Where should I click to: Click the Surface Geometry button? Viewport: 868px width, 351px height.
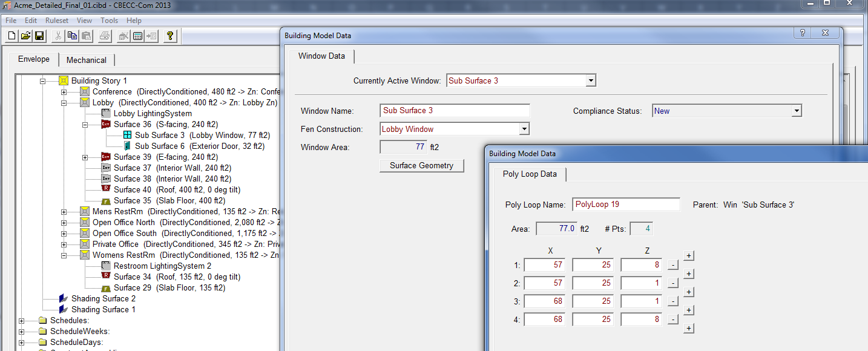tap(421, 166)
